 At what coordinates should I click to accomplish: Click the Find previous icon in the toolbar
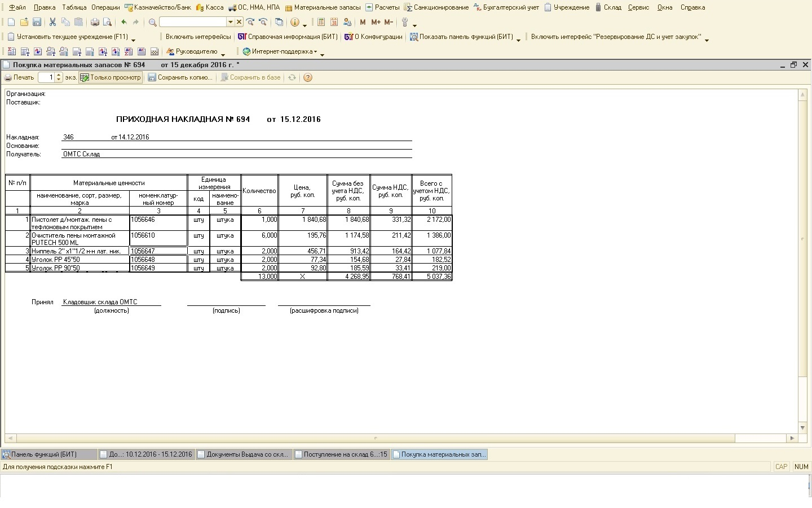263,22
